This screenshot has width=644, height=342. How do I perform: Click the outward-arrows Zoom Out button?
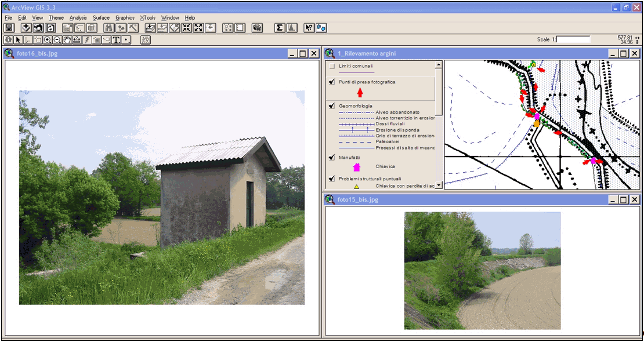(198, 28)
